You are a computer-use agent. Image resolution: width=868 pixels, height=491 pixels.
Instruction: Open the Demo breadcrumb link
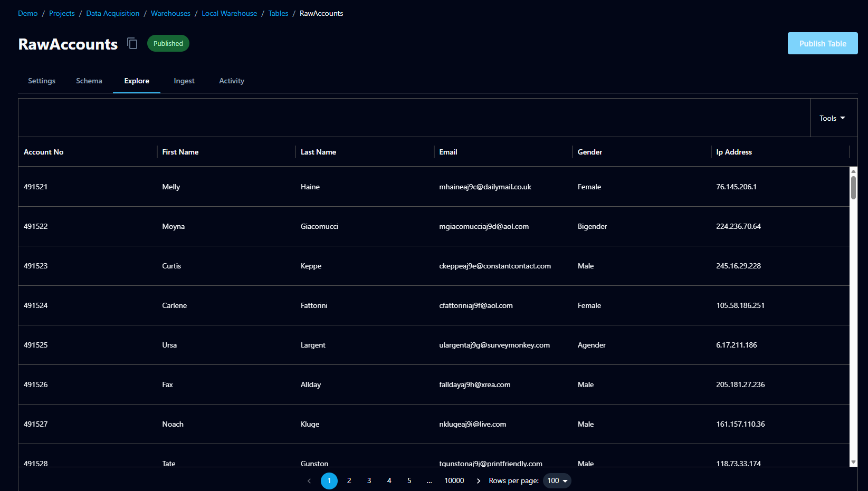pos(28,13)
